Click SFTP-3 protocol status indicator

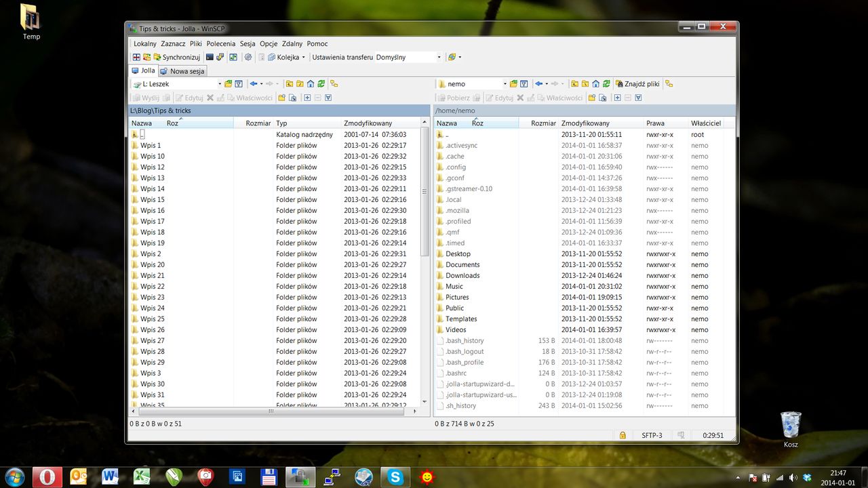pos(652,436)
